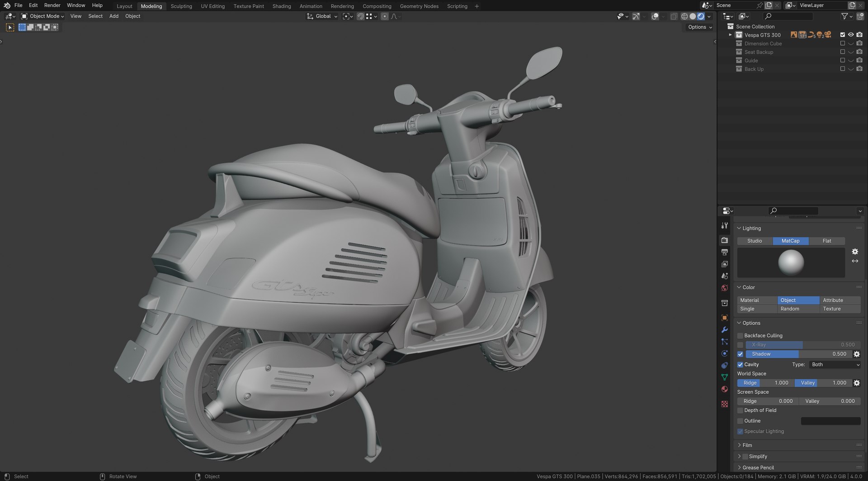Open the Output properties tab
The height and width of the screenshot is (481, 868).
[x=725, y=252]
